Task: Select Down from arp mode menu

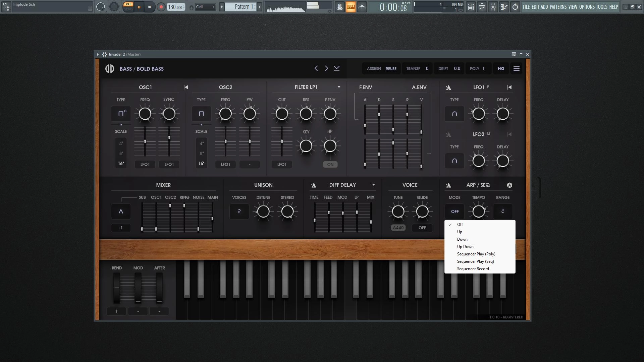Action: tap(480, 239)
